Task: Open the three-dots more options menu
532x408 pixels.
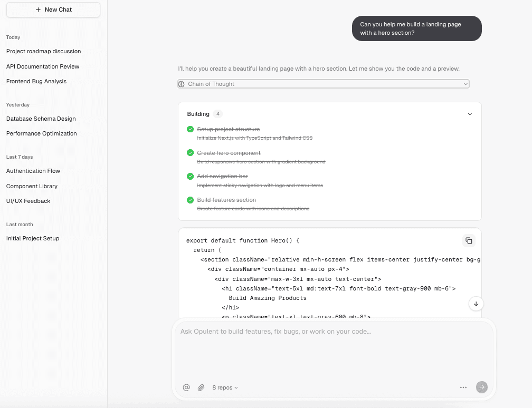Action: click(463, 387)
